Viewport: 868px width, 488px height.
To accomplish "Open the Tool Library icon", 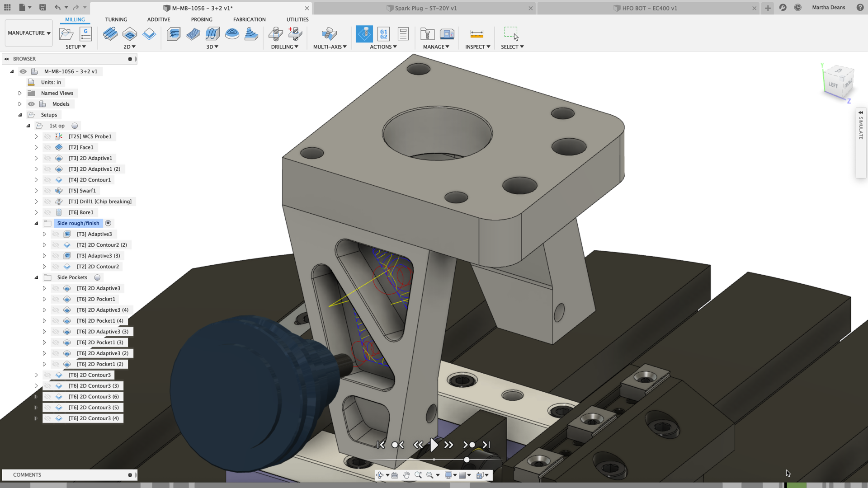I will coord(427,34).
